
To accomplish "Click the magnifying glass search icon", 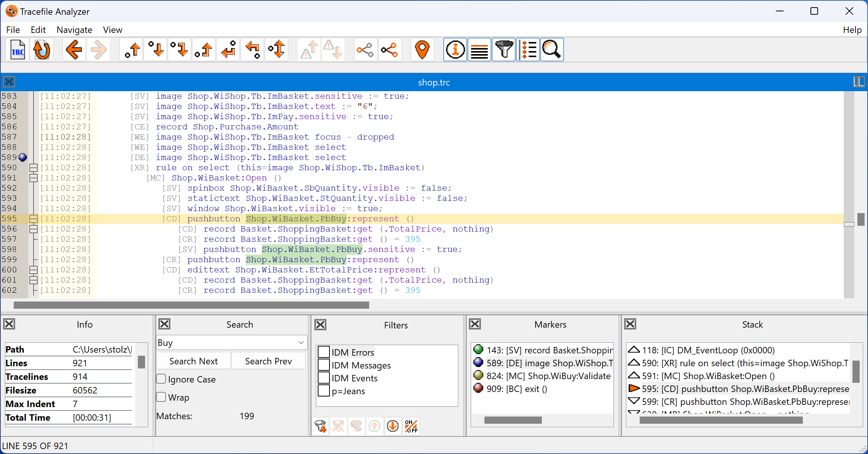I will pyautogui.click(x=552, y=50).
